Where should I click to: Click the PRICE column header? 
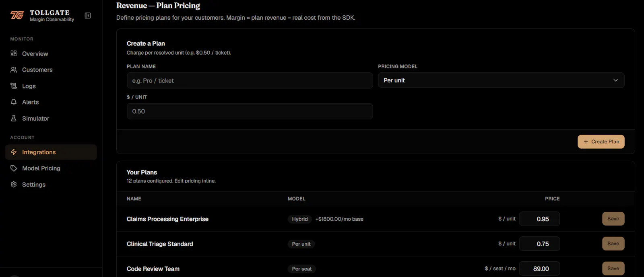pos(552,199)
